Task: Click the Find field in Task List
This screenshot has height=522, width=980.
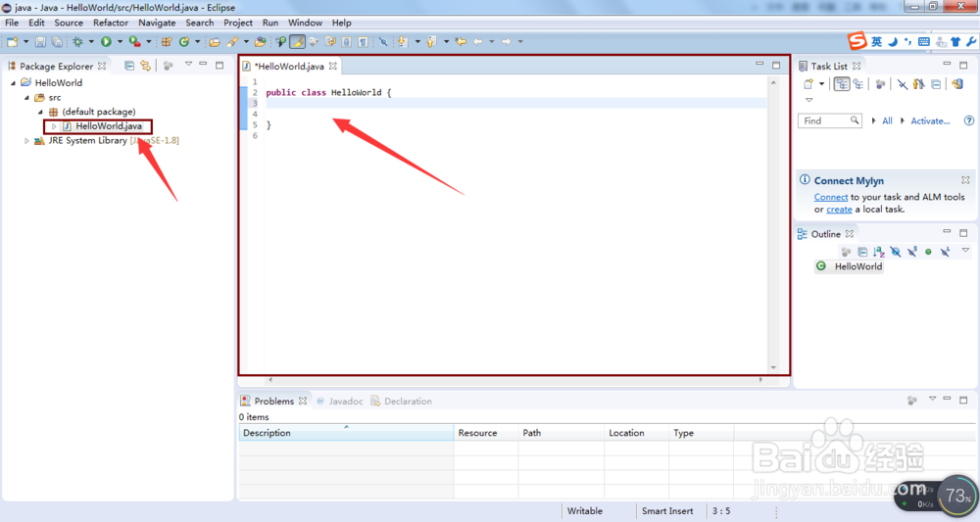Action: pyautogui.click(x=829, y=120)
